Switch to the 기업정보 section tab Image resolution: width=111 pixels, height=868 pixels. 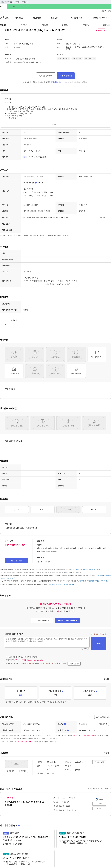[106, 25]
